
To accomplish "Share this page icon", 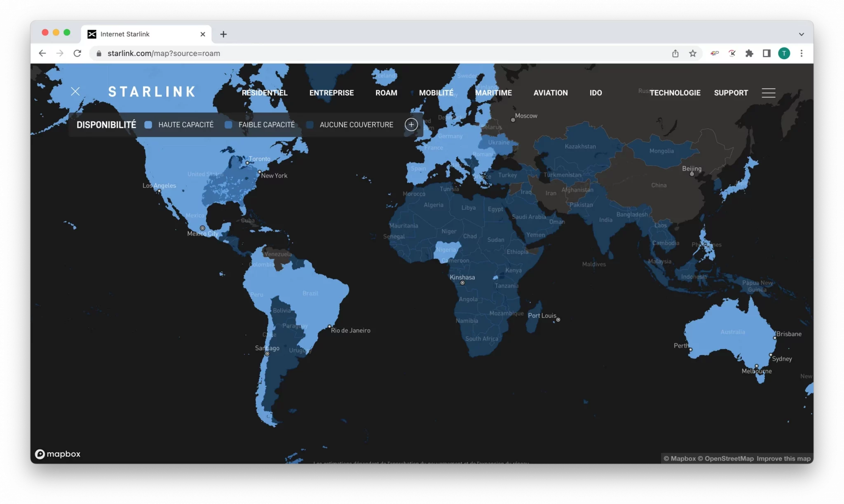I will click(x=675, y=53).
